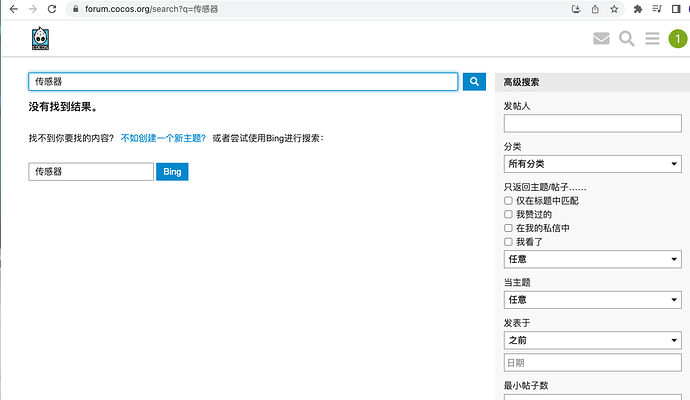
Task: Click the 高级搜索 panel heading
Action: [x=521, y=82]
